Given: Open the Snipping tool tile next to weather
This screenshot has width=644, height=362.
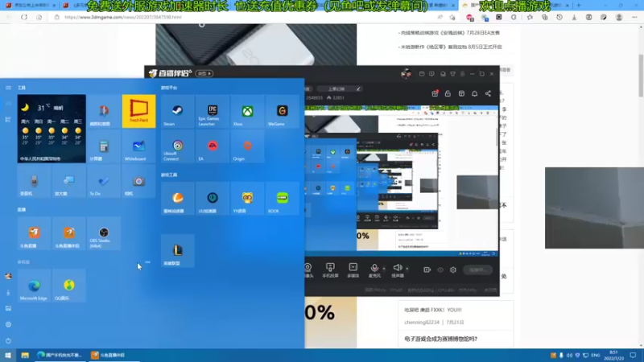Looking at the screenshot, I should point(104,111).
